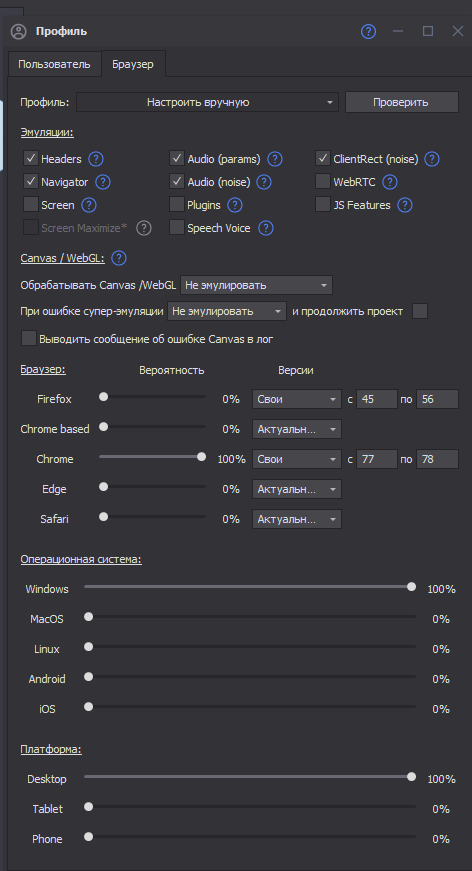Click the Проверить button
The height and width of the screenshot is (871, 472).
pyautogui.click(x=401, y=102)
